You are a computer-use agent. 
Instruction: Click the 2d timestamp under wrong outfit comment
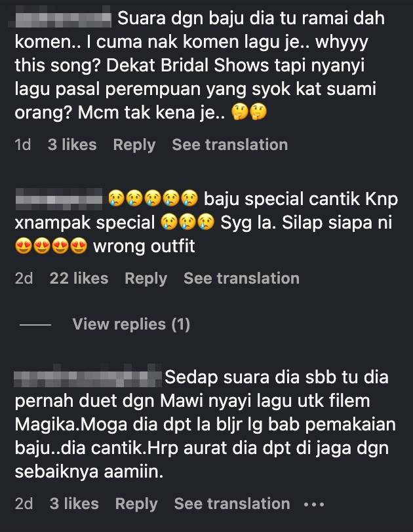click(x=24, y=278)
